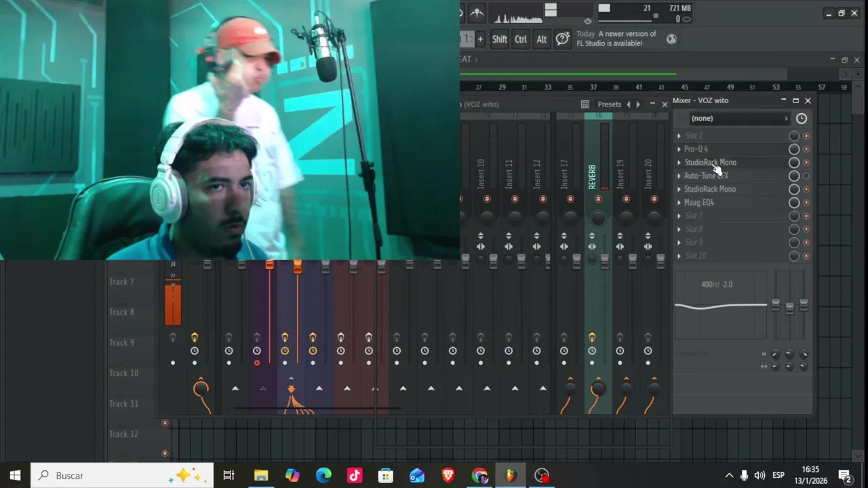Click the Pro-Q 4 mix level knob
The width and height of the screenshot is (868, 488).
[x=794, y=149]
